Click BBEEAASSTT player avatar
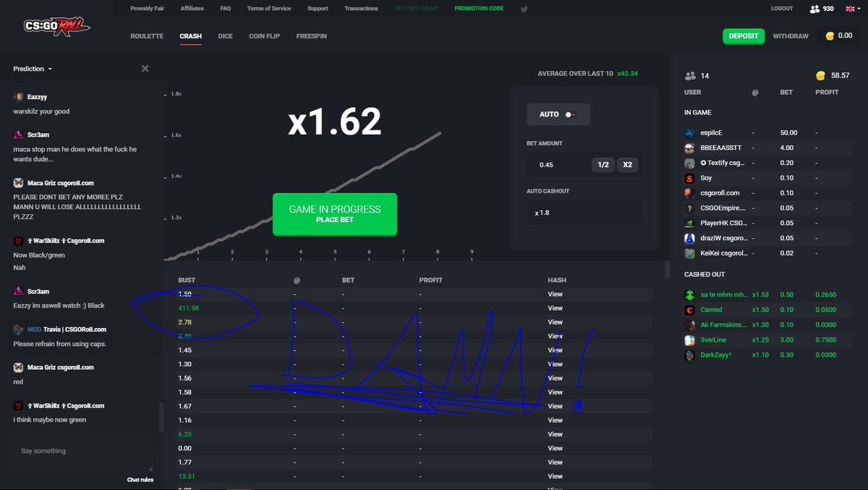The height and width of the screenshot is (490, 868). pos(689,148)
